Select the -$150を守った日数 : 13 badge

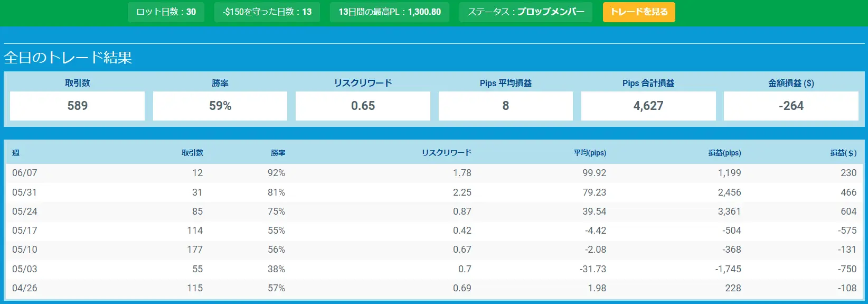[x=267, y=12]
